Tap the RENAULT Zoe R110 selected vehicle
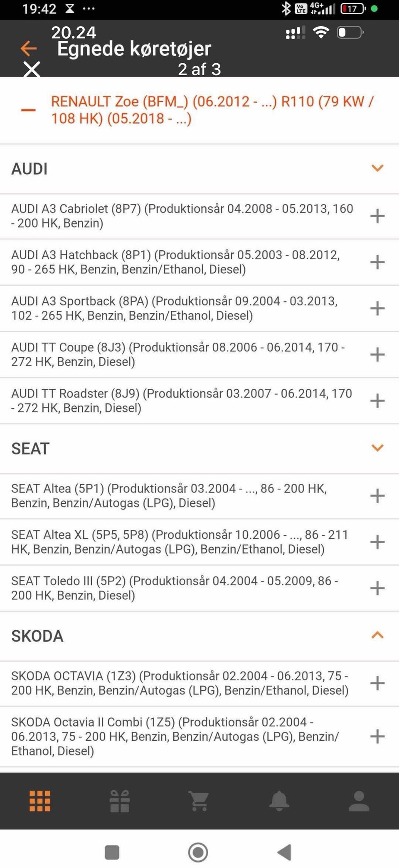Screen dimensions: 399x868 click(x=212, y=110)
